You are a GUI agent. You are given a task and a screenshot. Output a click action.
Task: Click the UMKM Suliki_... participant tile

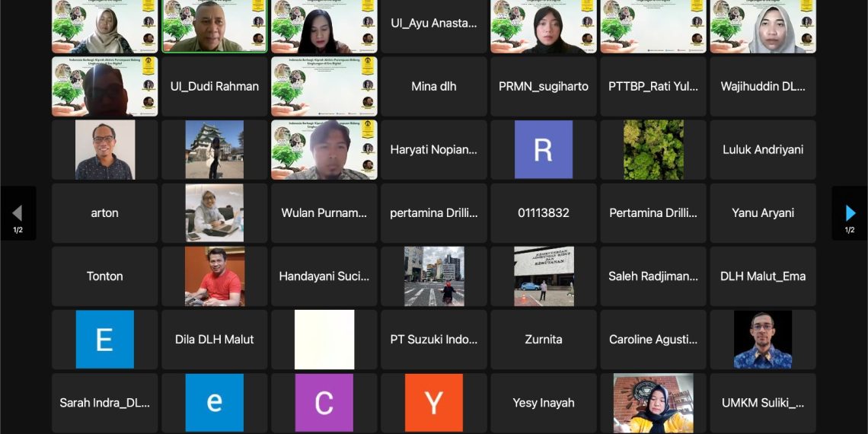[763, 403]
